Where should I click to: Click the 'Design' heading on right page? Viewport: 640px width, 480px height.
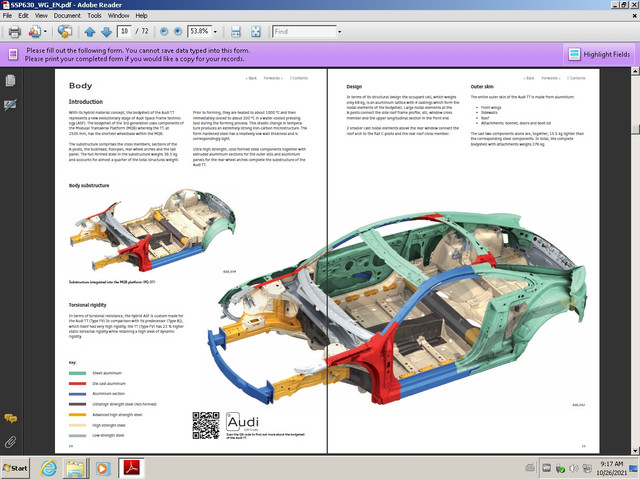[354, 87]
